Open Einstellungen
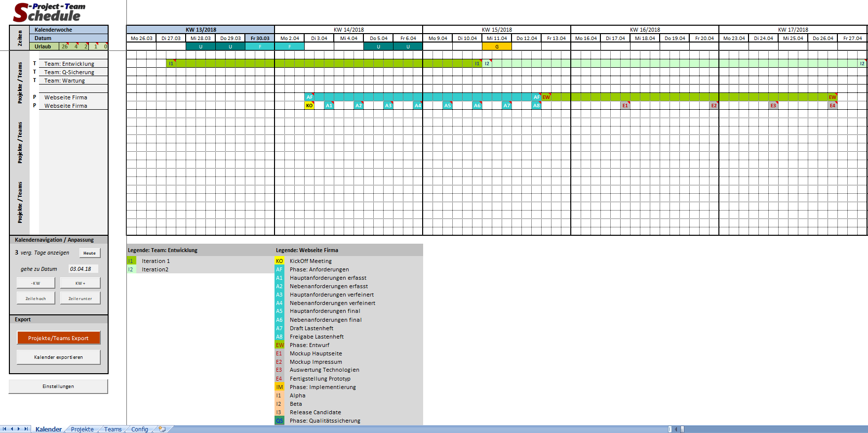 (58, 387)
